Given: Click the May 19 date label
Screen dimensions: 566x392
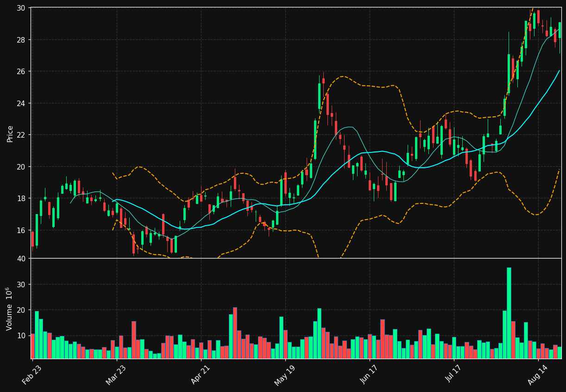Looking at the screenshot, I should pyautogui.click(x=284, y=375).
